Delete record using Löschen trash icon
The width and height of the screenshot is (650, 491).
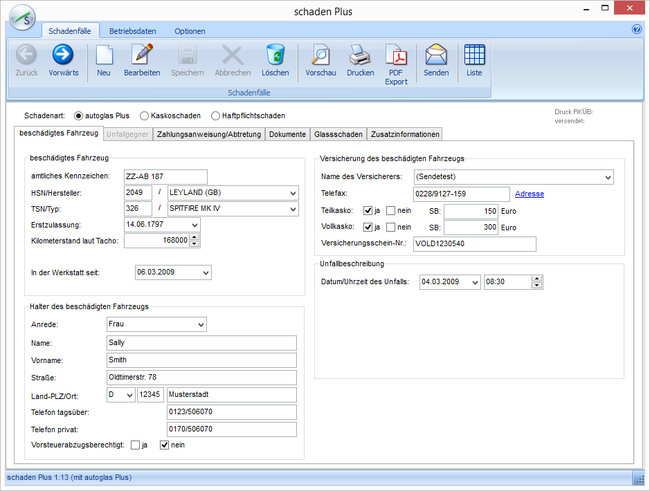(275, 55)
